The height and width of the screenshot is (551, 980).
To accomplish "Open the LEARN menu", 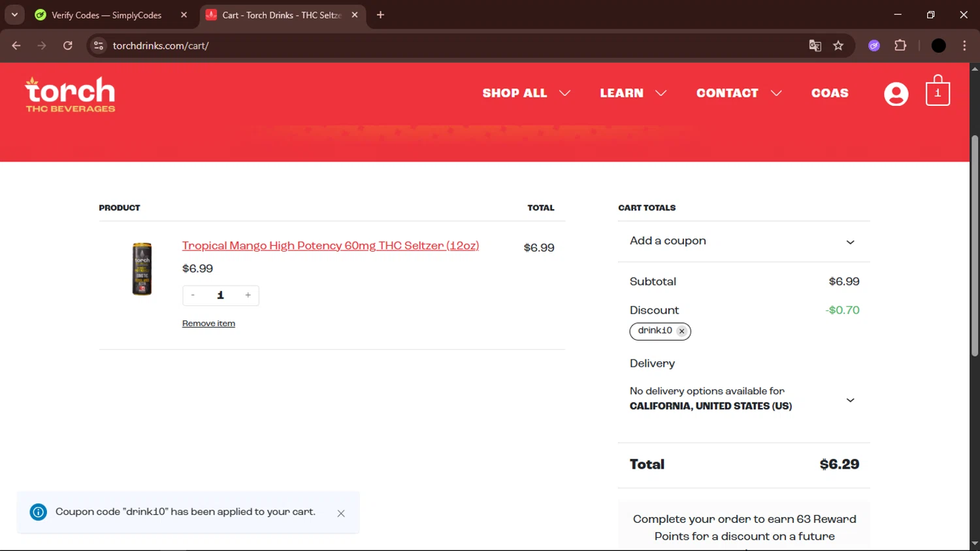I will pos(621,93).
